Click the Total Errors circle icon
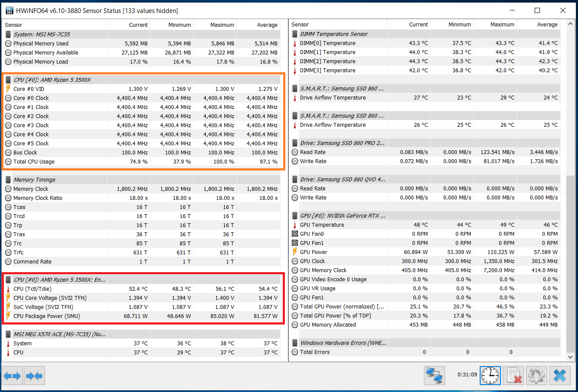 (295, 352)
